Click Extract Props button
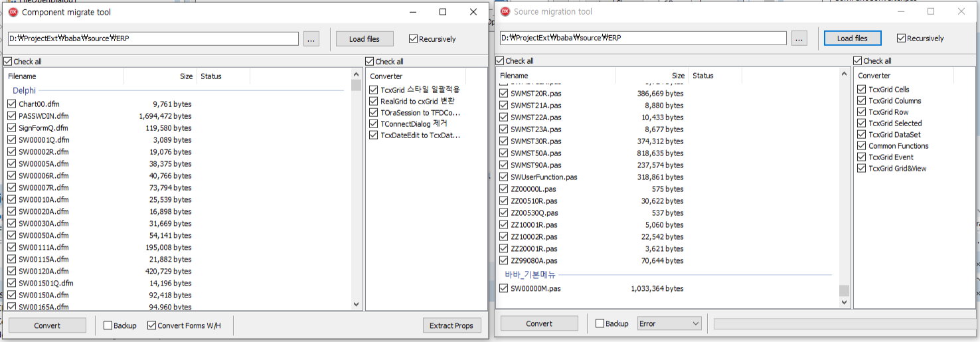The height and width of the screenshot is (342, 980). pos(451,325)
